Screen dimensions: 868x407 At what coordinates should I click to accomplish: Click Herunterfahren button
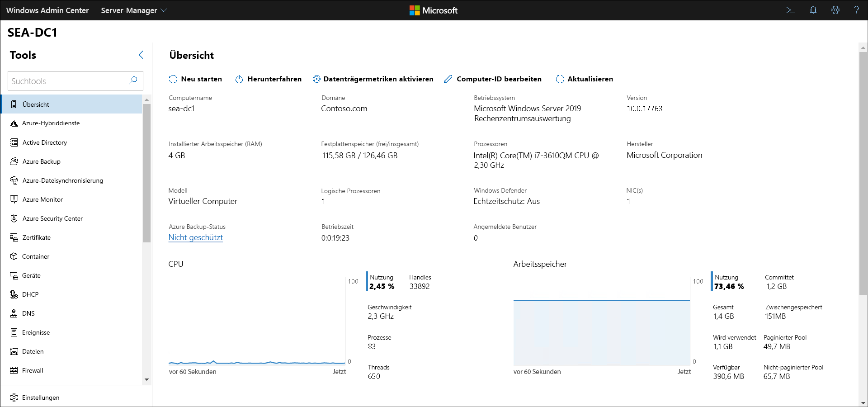(268, 79)
